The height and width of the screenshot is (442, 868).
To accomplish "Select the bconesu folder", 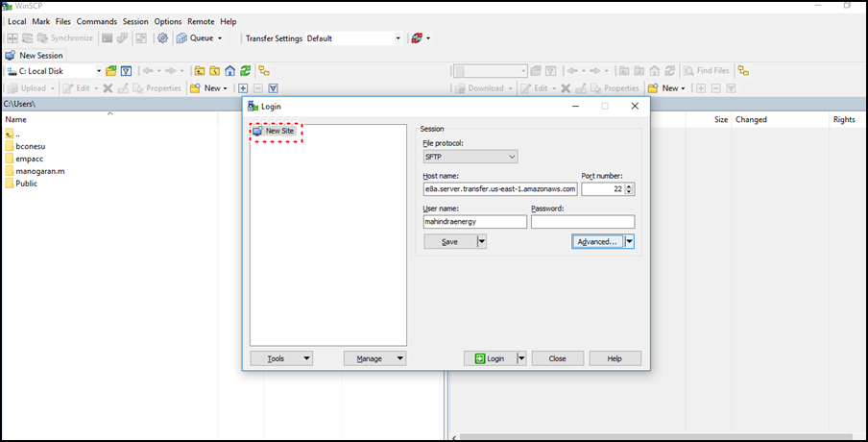I will pos(26,146).
